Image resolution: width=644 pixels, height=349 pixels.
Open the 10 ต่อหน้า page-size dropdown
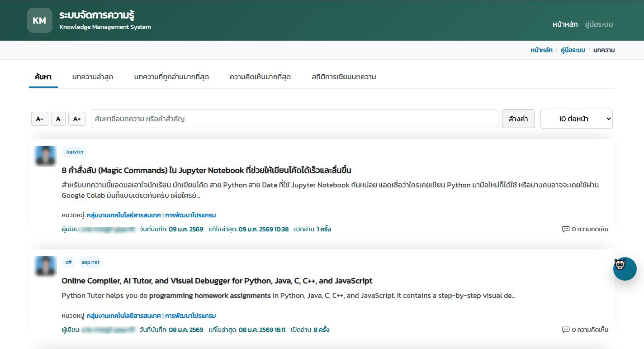[x=576, y=119]
